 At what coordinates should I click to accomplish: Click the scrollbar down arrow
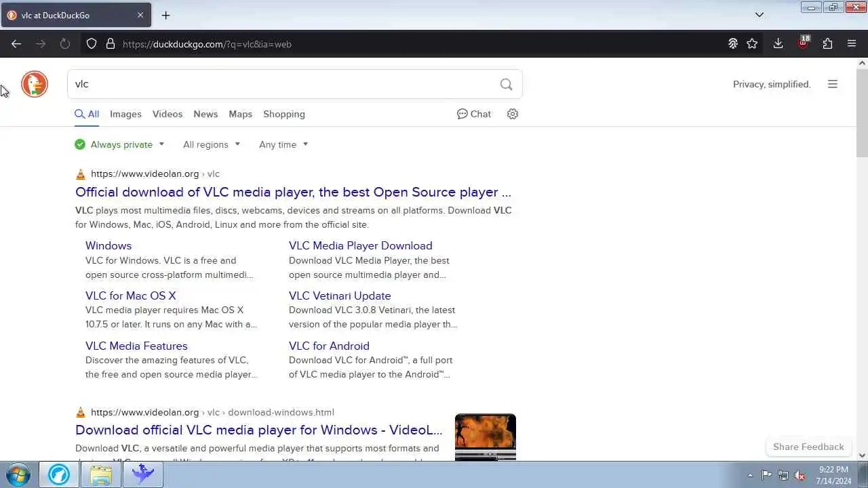[862, 455]
